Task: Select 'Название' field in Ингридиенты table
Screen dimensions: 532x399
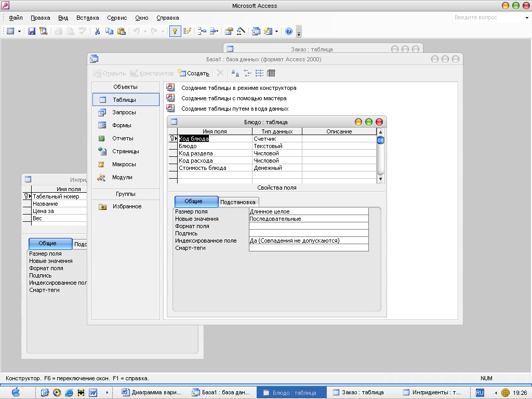Action: coord(59,204)
